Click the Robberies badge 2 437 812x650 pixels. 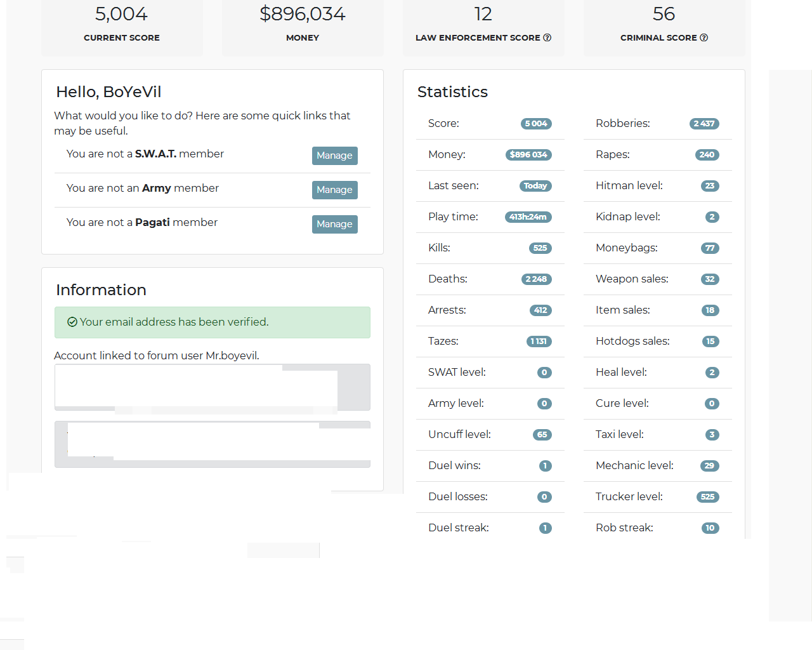[x=704, y=124]
